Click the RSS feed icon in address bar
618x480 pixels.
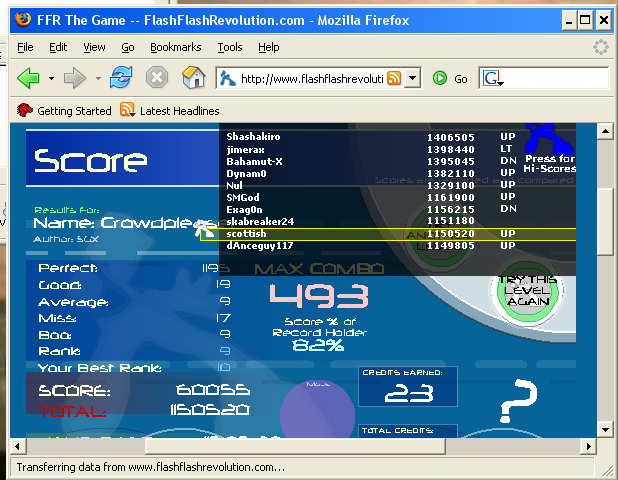[394, 78]
